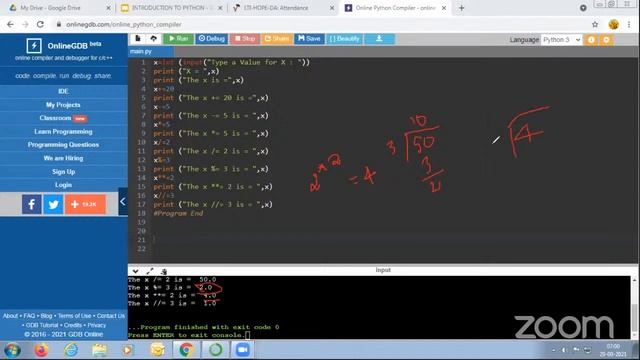Open Chrome three-dot menu
640x360 pixels.
point(629,24)
